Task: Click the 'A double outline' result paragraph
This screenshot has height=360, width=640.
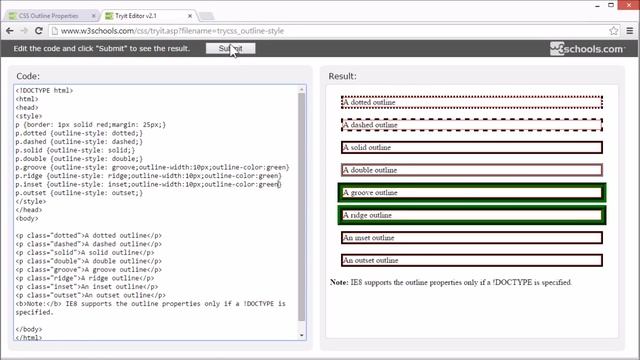Action: point(471,170)
